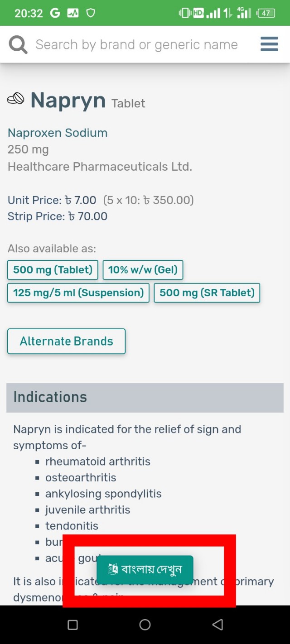Tap the Google G status icon
290x644 pixels.
coord(55,13)
